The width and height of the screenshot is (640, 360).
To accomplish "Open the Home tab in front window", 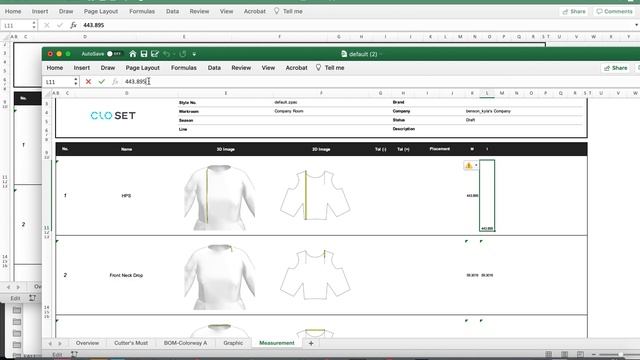I will 55,68.
